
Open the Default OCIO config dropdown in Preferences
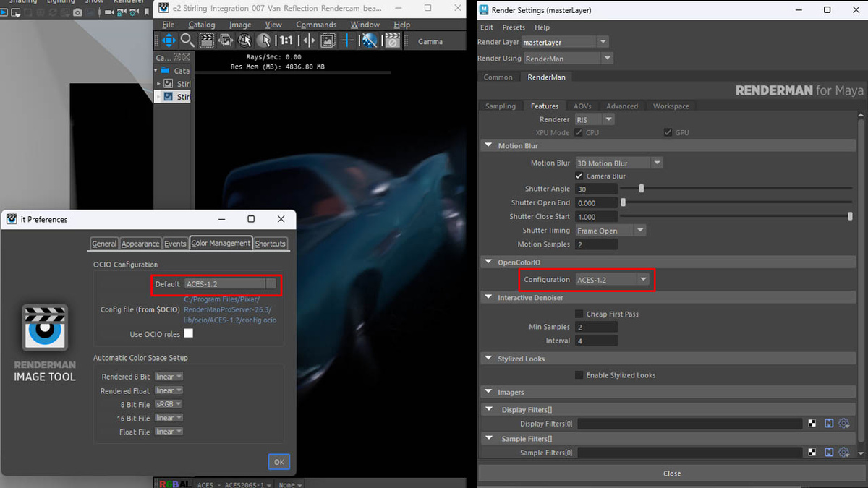click(x=230, y=284)
